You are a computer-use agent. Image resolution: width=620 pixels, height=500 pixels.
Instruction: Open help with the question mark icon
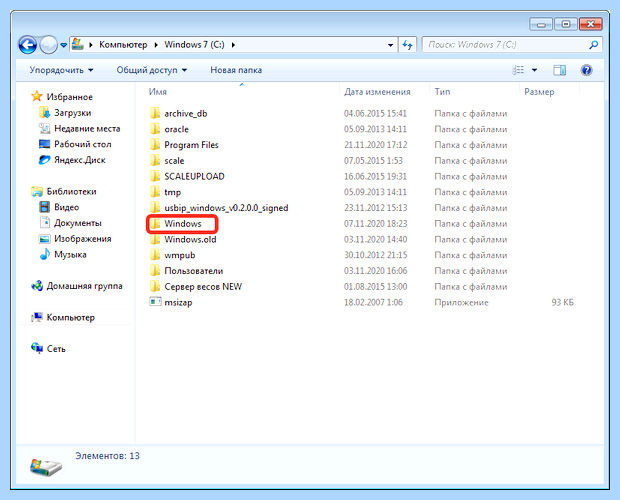[586, 70]
